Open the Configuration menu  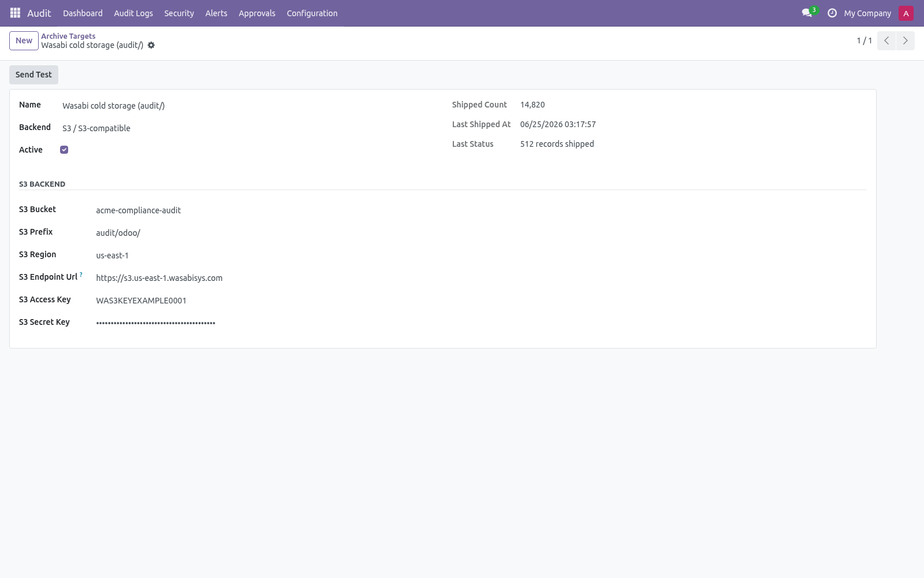312,13
